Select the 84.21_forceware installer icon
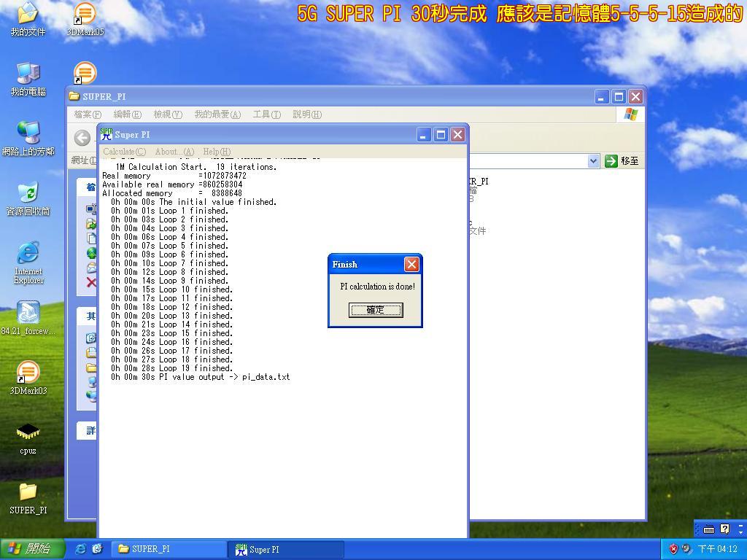The image size is (747, 560). 28,318
